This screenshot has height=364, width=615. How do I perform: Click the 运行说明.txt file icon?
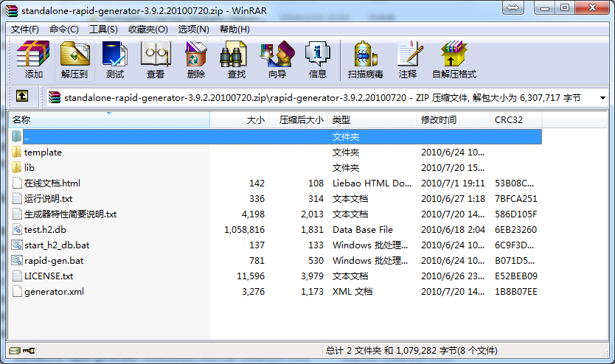[x=16, y=199]
